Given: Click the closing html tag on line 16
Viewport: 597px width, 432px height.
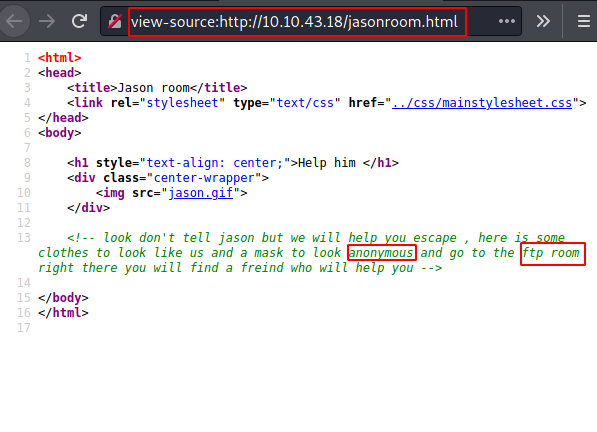Looking at the screenshot, I should (x=63, y=313).
